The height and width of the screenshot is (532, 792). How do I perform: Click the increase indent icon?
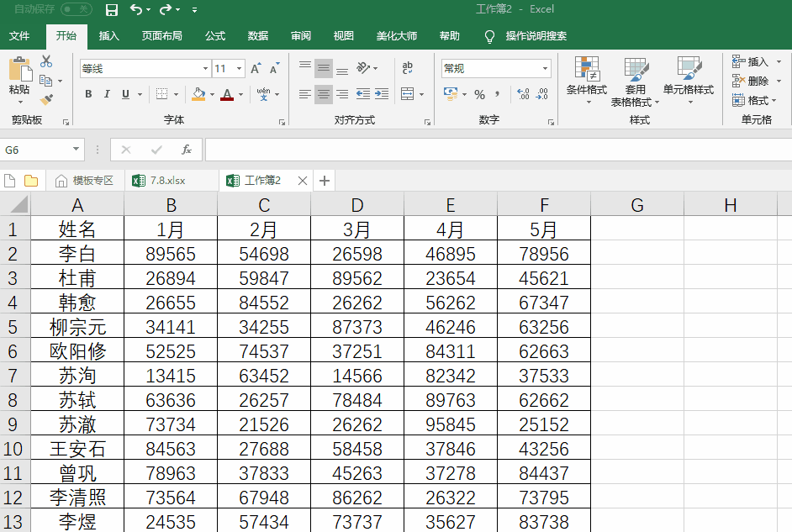pos(382,94)
